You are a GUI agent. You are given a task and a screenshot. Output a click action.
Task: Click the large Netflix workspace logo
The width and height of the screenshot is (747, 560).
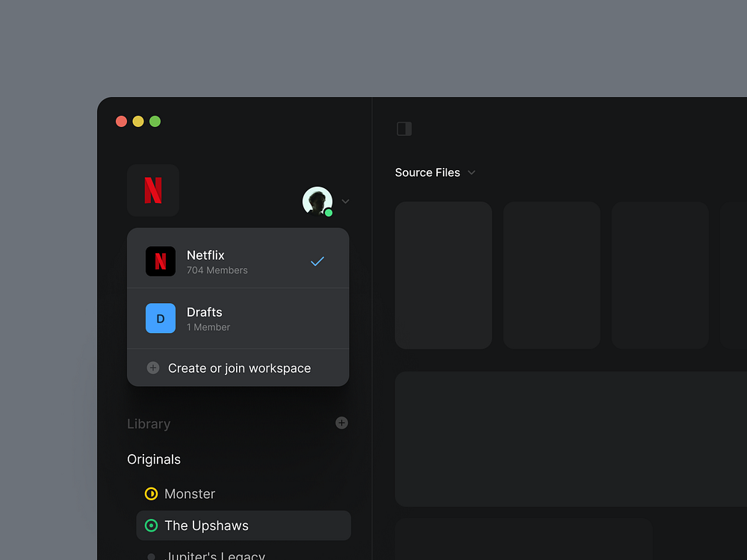coord(153,190)
